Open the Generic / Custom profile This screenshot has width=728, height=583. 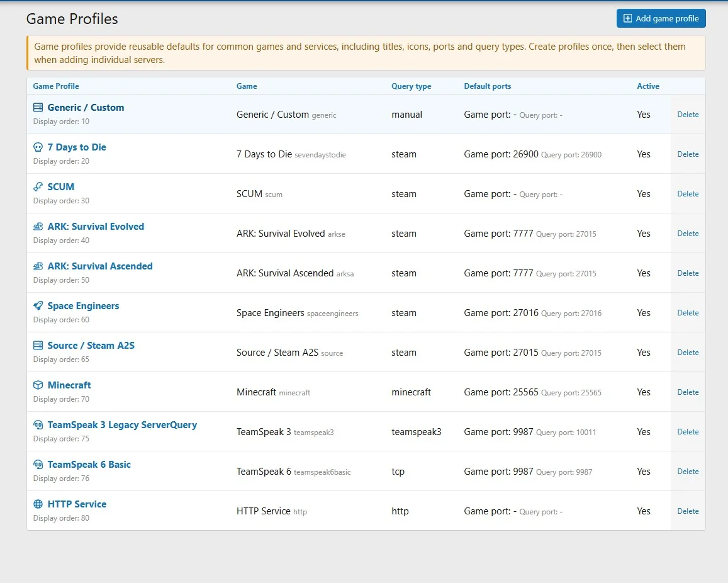point(86,108)
